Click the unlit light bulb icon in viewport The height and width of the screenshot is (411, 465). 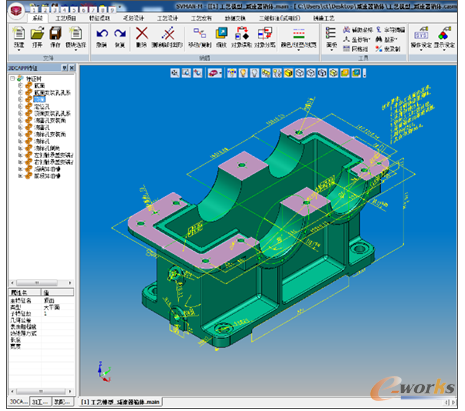pos(254,73)
